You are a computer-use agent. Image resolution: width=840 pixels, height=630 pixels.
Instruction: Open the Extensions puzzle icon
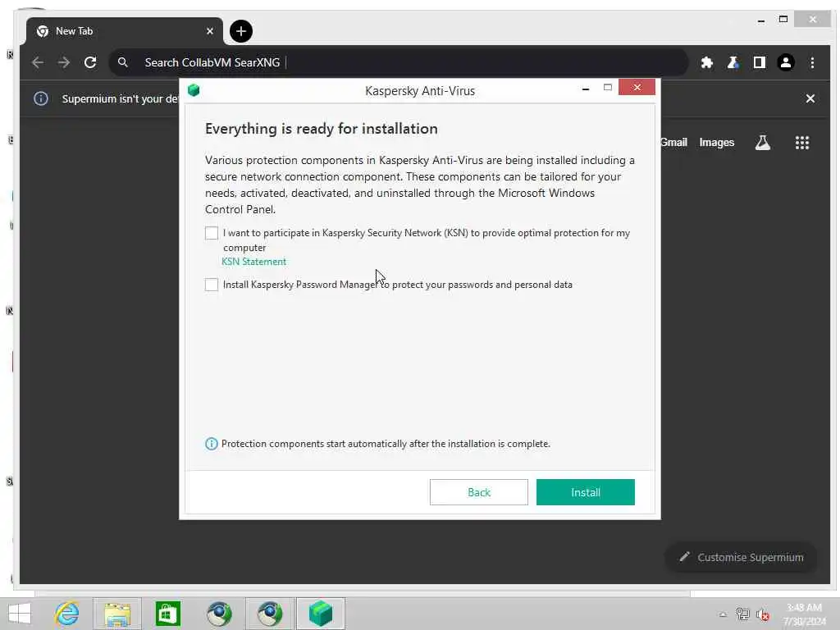(706, 62)
